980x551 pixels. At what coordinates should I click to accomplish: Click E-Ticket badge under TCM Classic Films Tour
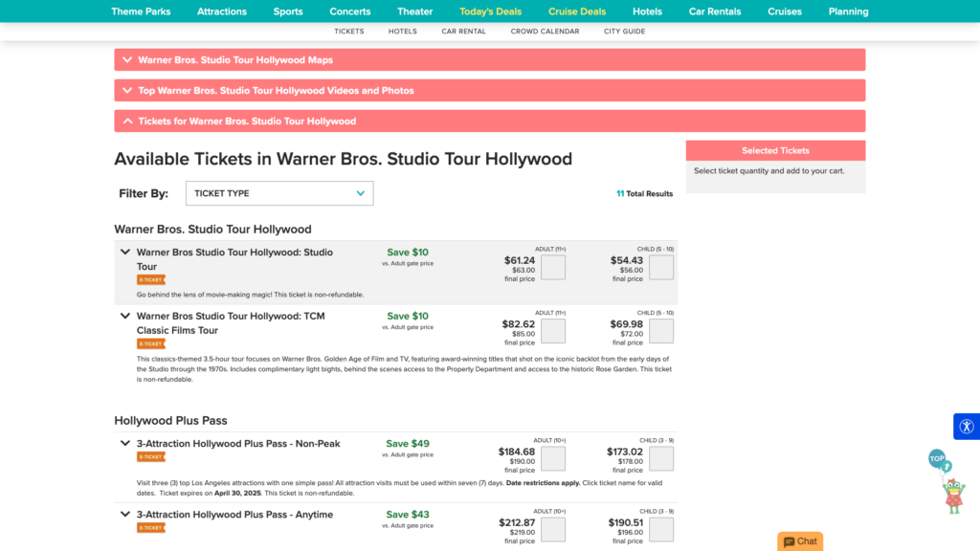coord(150,343)
